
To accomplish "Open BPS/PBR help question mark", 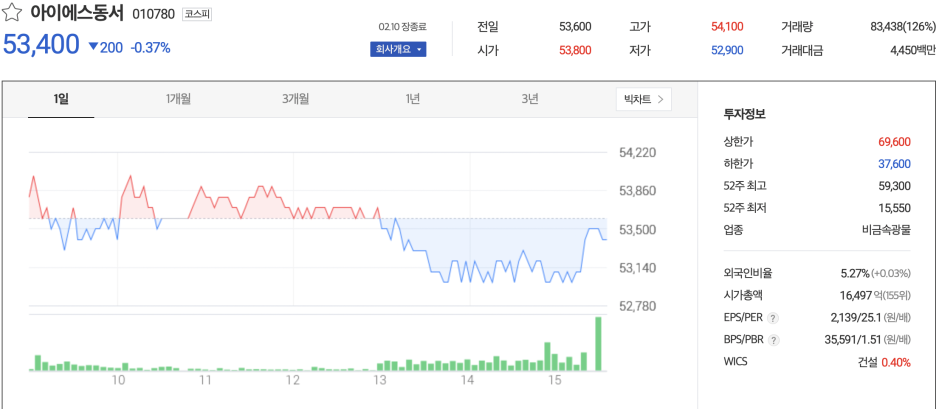I will (x=774, y=340).
